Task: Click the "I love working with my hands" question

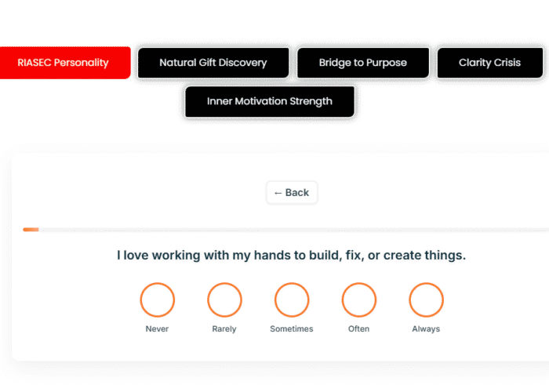Action: coord(291,256)
